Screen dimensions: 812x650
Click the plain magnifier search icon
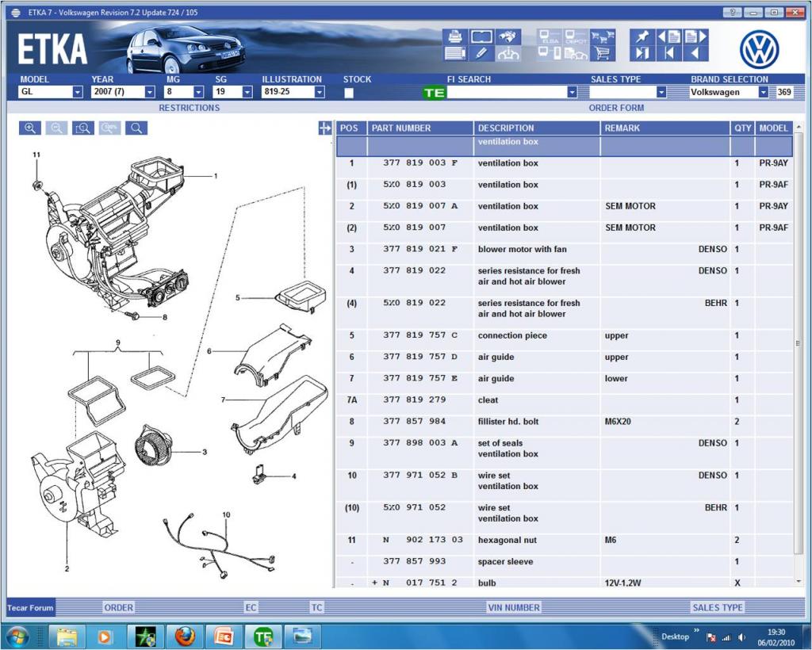pos(136,128)
